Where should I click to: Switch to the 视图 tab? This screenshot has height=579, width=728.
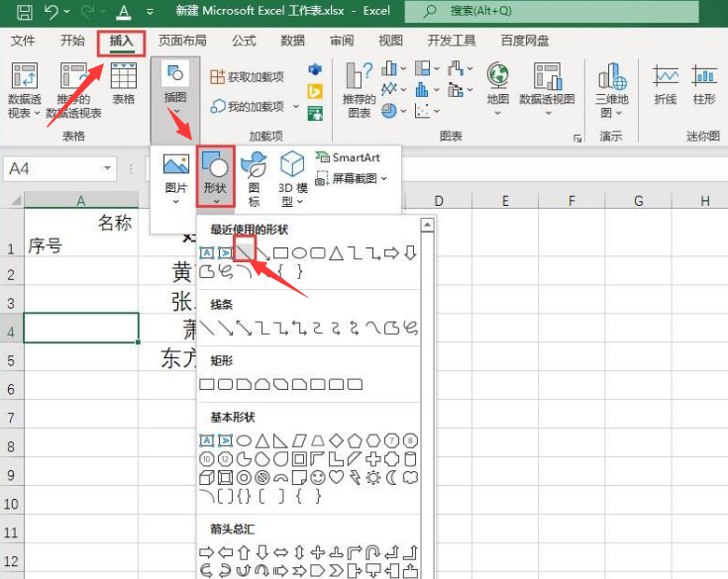pyautogui.click(x=390, y=41)
